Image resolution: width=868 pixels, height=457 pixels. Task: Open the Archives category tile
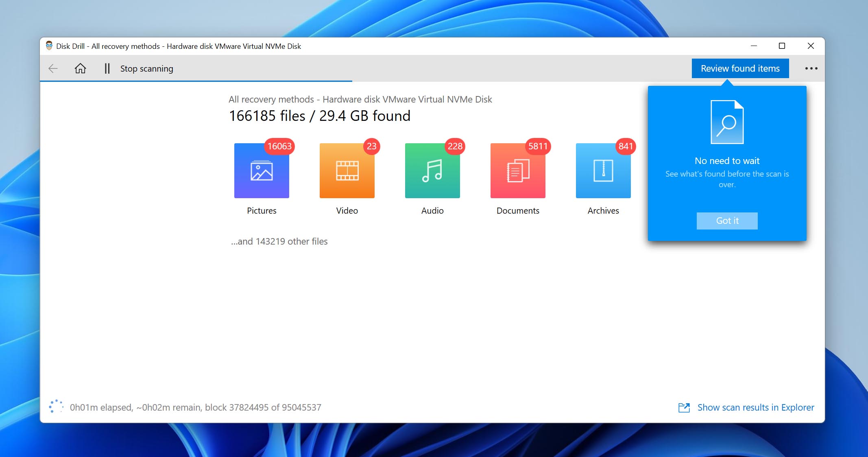[603, 171]
